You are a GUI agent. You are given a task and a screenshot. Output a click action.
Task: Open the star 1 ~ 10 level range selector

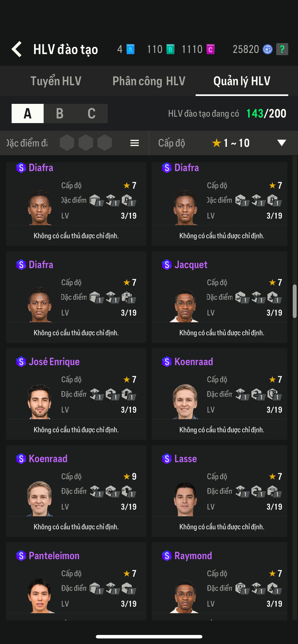click(230, 143)
